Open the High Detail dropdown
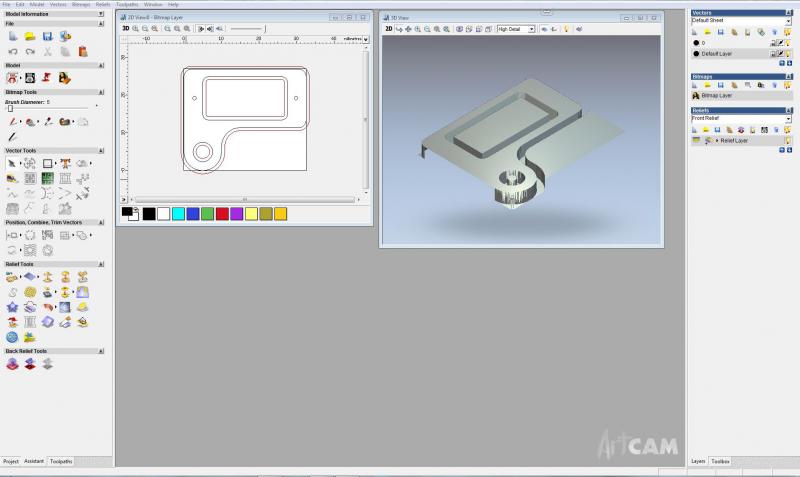 click(x=531, y=29)
